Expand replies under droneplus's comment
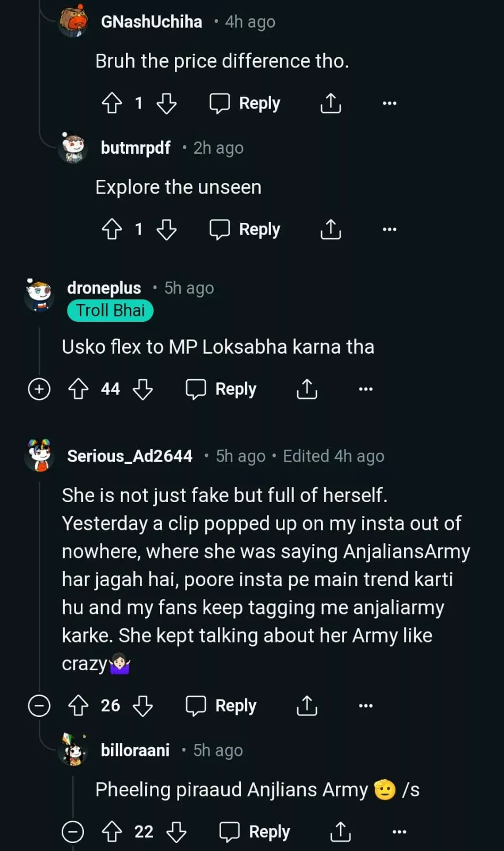Screen dimensions: 504x851 (39, 389)
